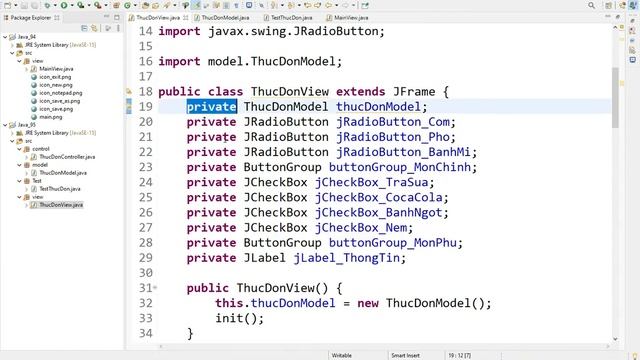Screen dimensions: 640x360
Task: Select main.png in the tree
Action: [51, 117]
